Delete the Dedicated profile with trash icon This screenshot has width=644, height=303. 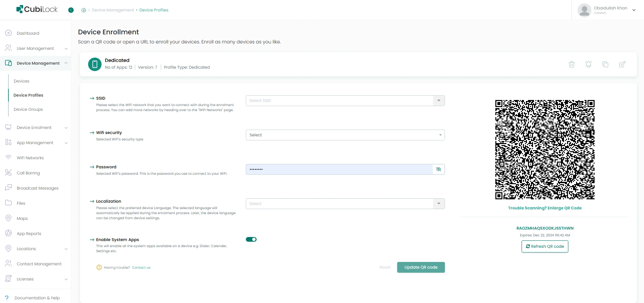coord(571,64)
